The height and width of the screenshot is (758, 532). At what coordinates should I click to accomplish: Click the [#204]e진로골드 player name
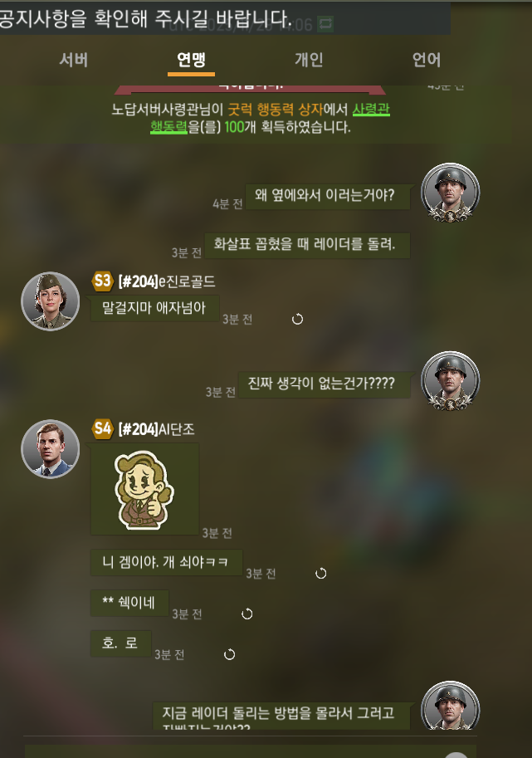coord(167,281)
